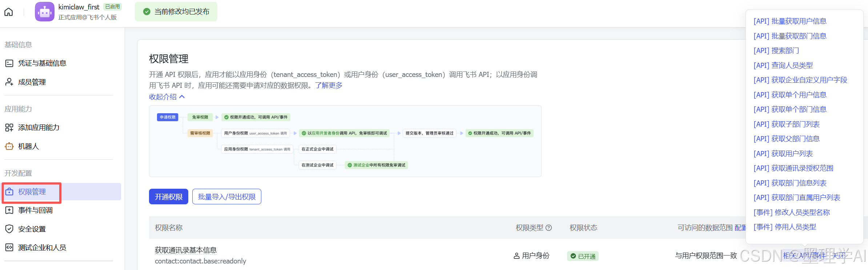Click the 获取通讯录基本信息 permission name
The height and width of the screenshot is (270, 868).
tap(186, 250)
